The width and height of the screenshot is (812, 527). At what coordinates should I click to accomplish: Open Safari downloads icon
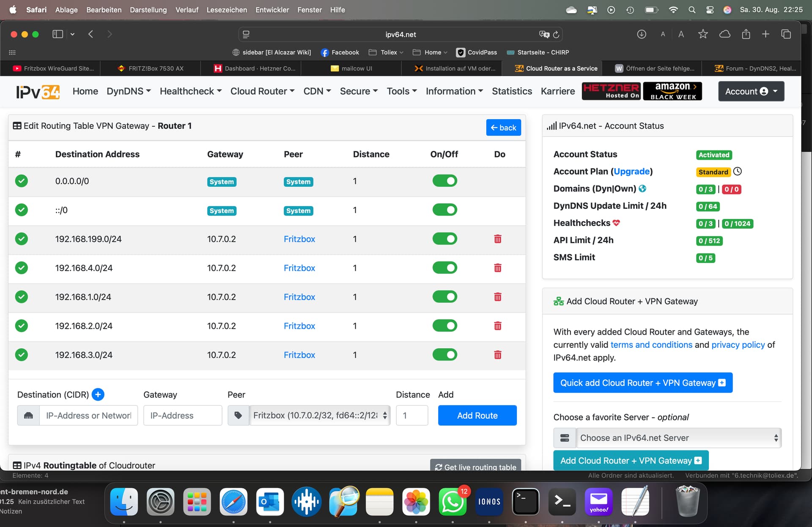click(x=641, y=34)
